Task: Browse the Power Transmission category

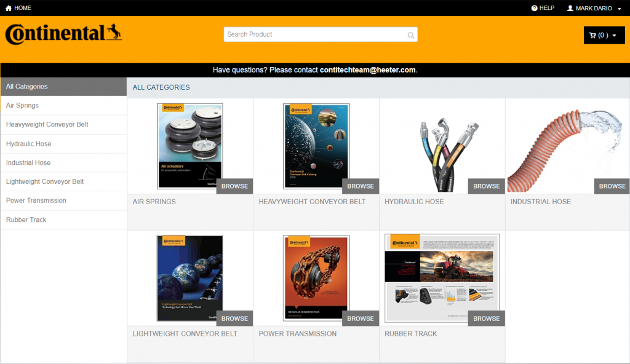Action: point(361,318)
